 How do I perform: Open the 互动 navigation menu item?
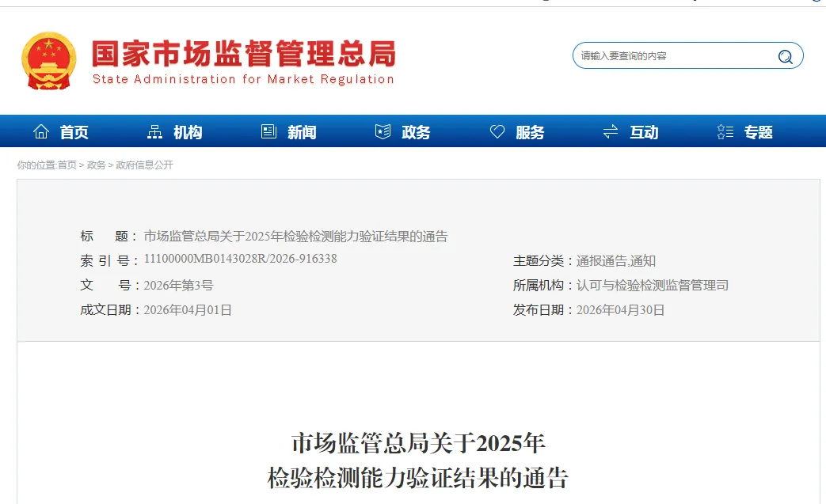coord(645,132)
